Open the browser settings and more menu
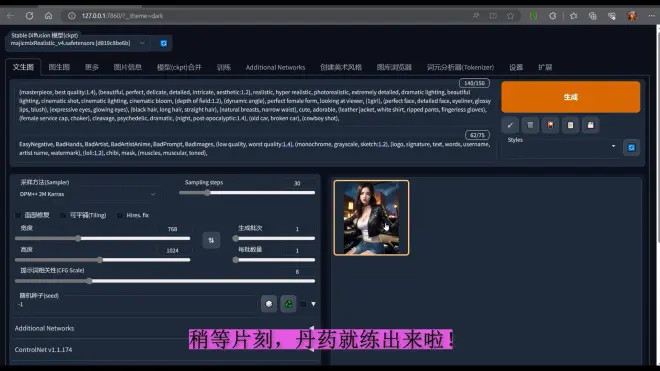Screen dimensions: 660x371 coord(651,16)
